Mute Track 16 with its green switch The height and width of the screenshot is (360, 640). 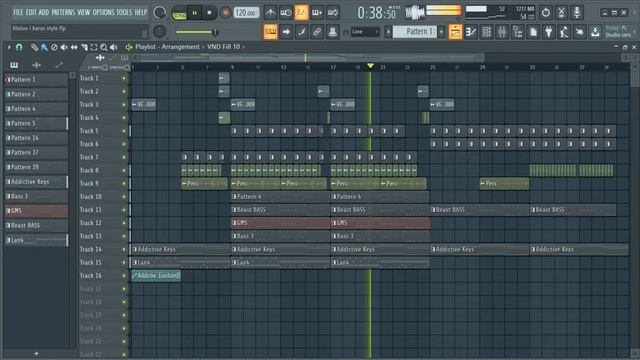[124, 276]
